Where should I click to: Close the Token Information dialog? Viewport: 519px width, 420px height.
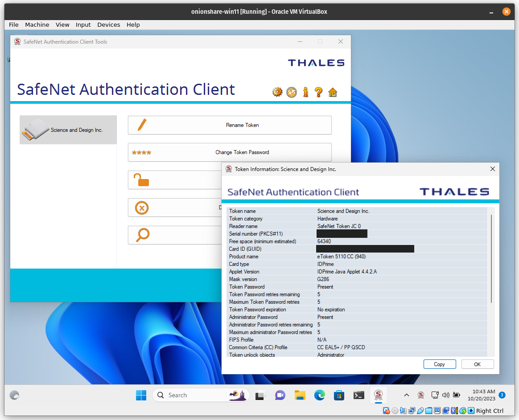493,169
